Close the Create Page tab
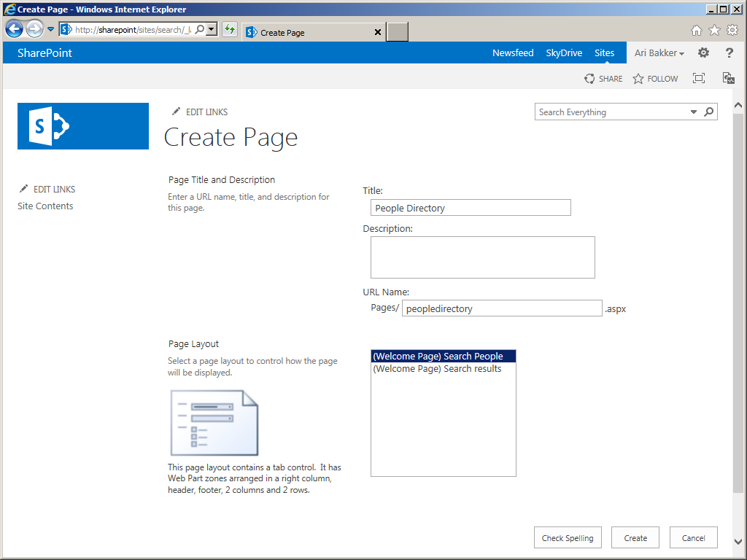Viewport: 747px width, 560px height. click(x=378, y=32)
